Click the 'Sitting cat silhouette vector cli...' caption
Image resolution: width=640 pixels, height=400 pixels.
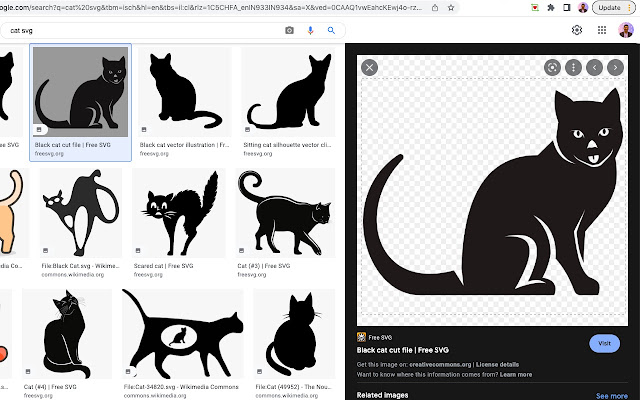287,145
